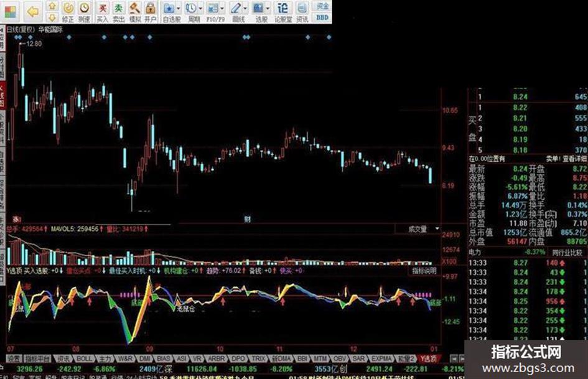Expand the F10/F9 dropdown arrow
The width and height of the screenshot is (588, 379).
click(x=222, y=8)
